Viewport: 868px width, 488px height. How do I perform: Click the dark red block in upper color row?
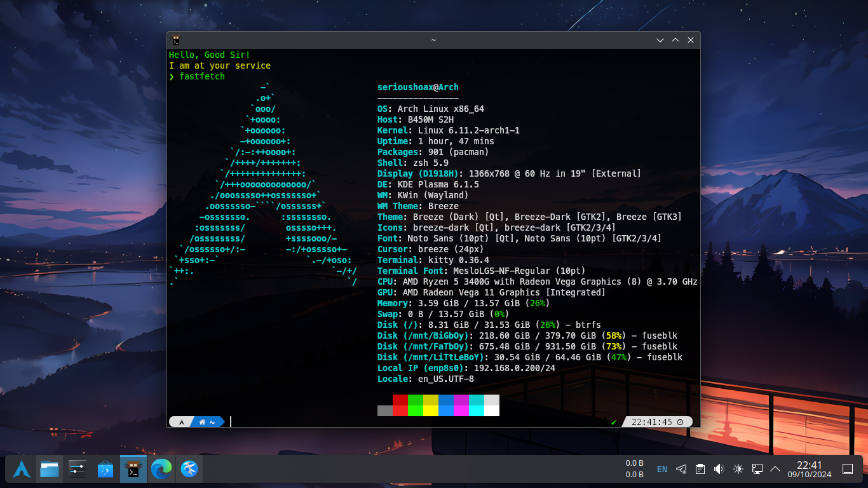coord(400,400)
